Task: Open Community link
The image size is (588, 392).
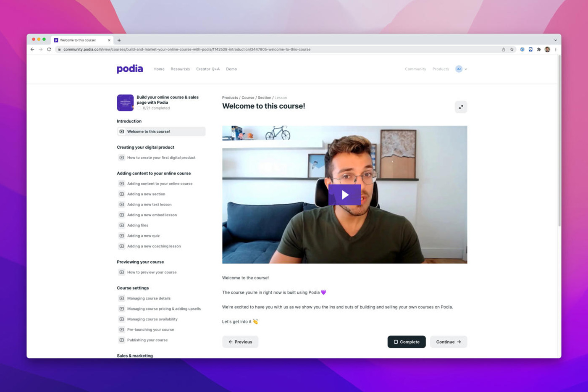Action: click(415, 69)
